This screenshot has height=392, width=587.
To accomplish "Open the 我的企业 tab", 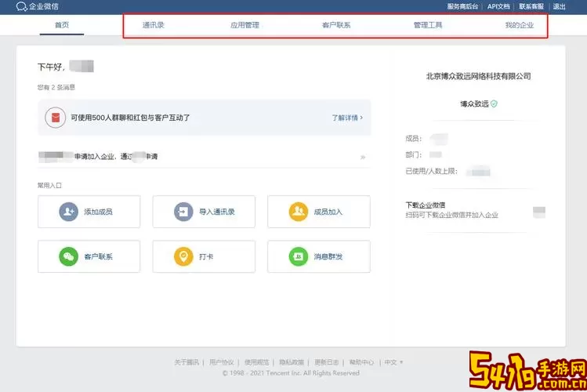I will coord(520,25).
